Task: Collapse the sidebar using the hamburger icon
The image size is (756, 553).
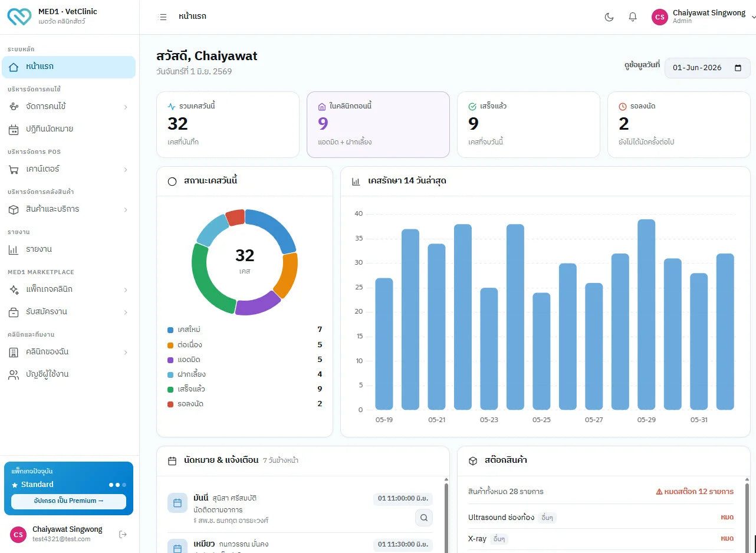Action: tap(163, 17)
